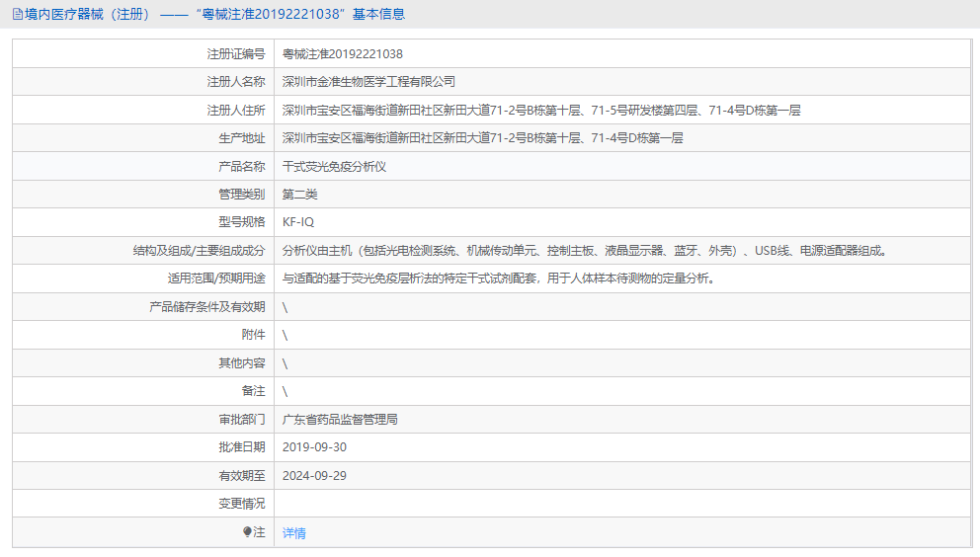Select registrant name 深圳市金准生物医学工程有限公司
This screenshot has width=980, height=557.
368,82
